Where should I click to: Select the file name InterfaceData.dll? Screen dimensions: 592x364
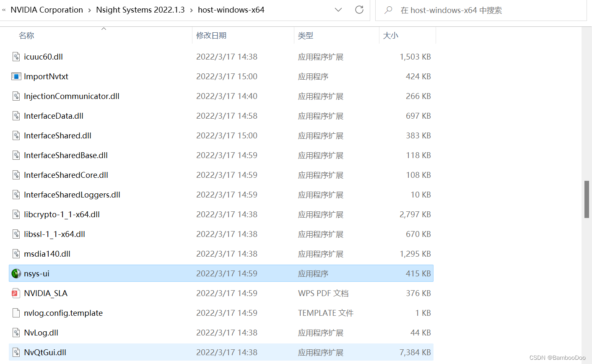[54, 116]
